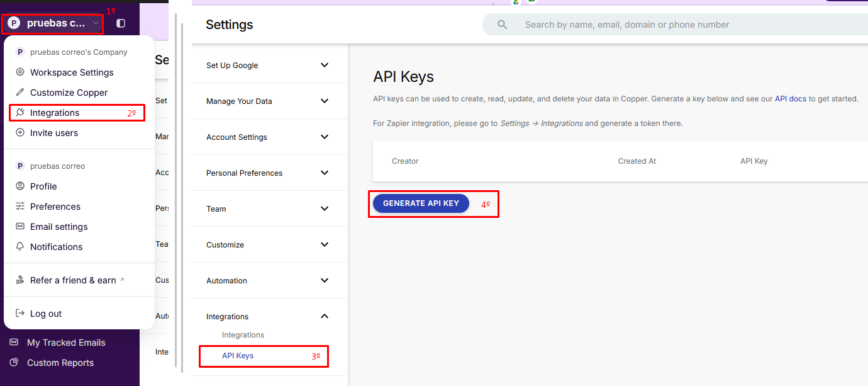The image size is (868, 386).
Task: Click the Profile person icon
Action: [20, 186]
